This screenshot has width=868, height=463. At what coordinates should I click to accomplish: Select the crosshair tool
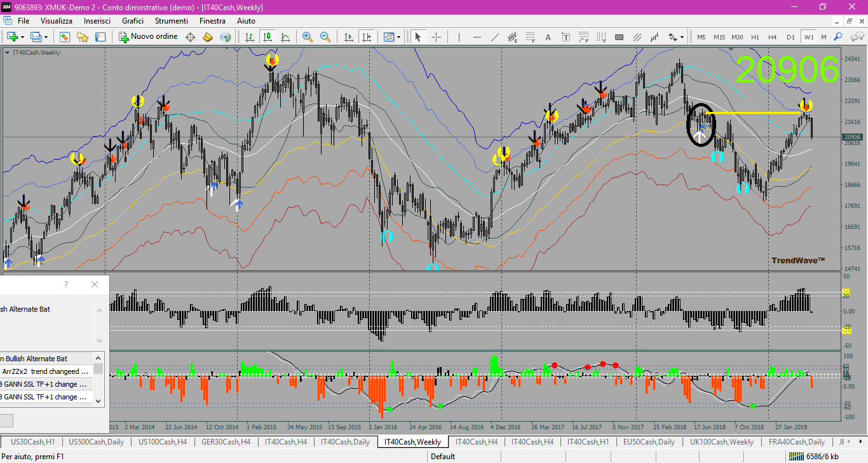(436, 37)
